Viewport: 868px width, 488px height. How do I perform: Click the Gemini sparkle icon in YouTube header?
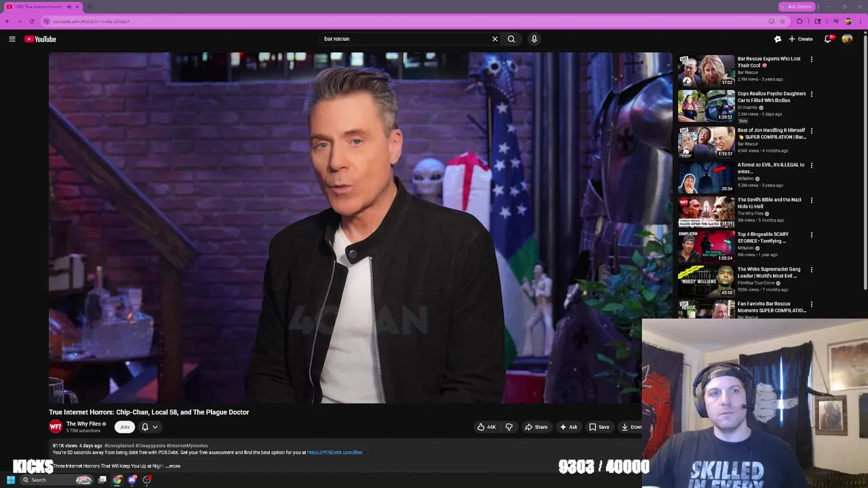coord(778,39)
